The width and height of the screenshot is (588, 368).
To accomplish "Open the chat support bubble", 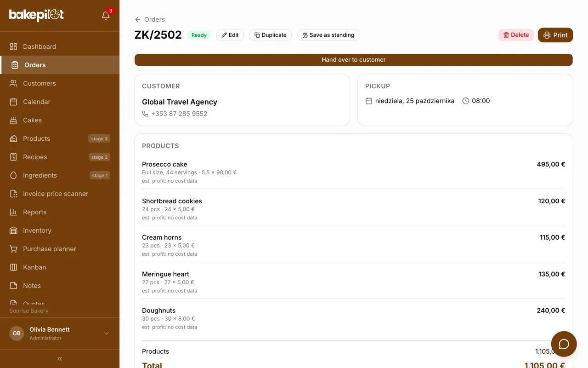I will (x=564, y=344).
